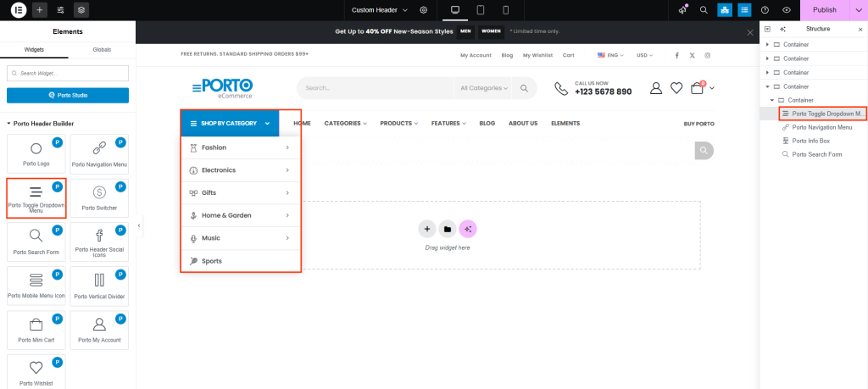Click the Add Element plus icon

[40, 10]
